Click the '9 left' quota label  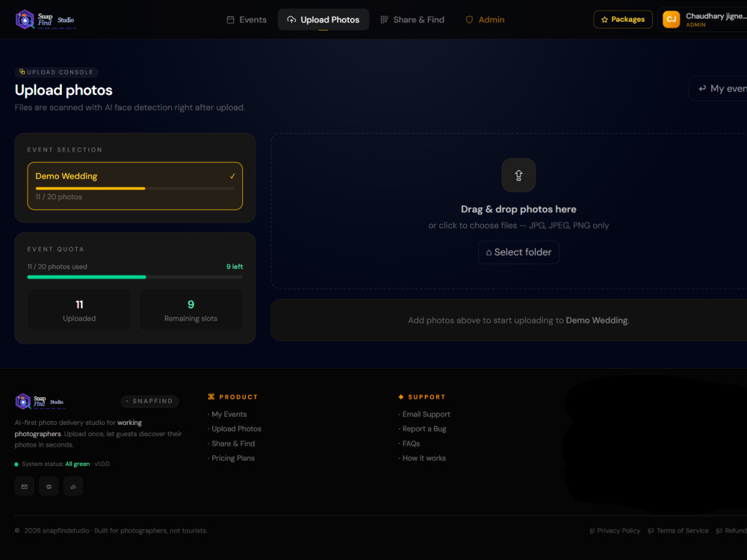(x=235, y=267)
